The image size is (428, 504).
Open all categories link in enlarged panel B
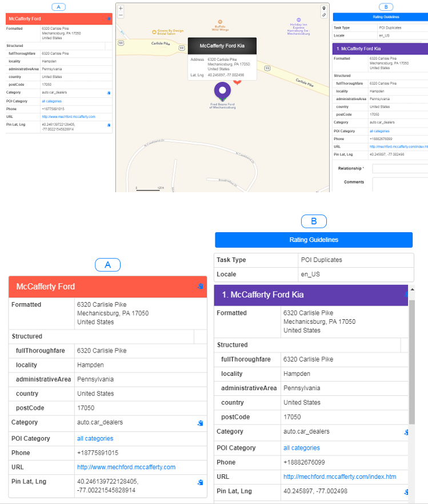302,448
